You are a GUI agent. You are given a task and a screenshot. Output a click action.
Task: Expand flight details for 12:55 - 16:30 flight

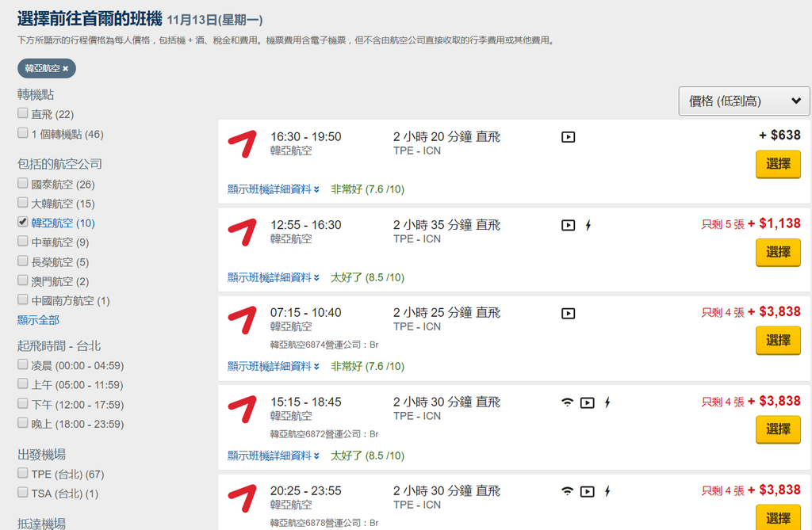(x=274, y=277)
